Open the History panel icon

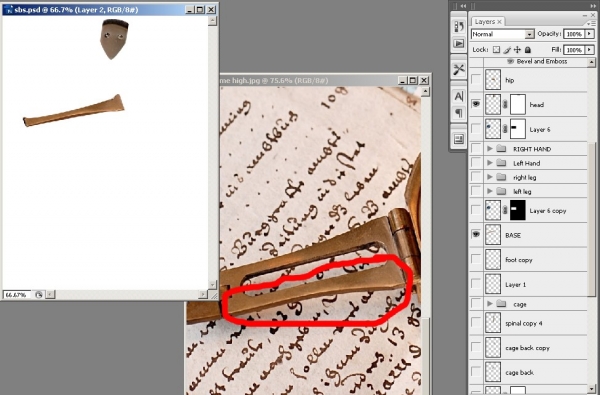[x=458, y=26]
